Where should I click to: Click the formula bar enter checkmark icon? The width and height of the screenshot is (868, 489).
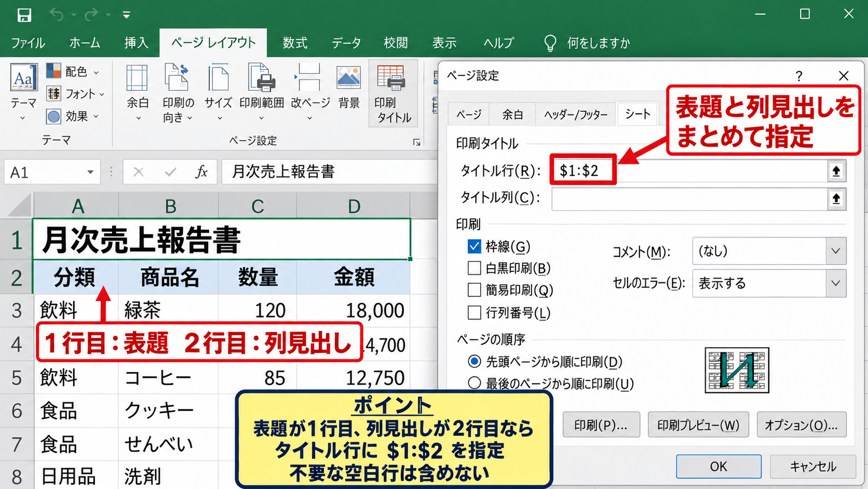170,172
